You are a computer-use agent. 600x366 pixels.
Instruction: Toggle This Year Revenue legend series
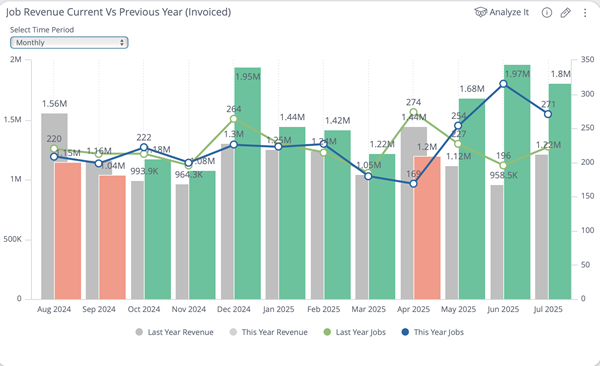[x=269, y=332]
